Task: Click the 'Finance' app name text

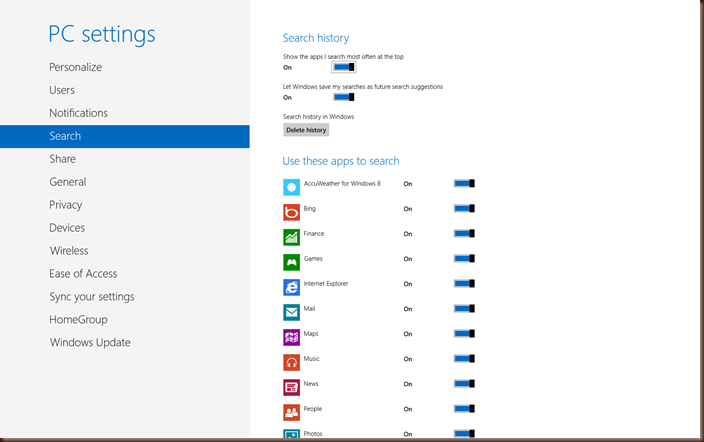Action: (314, 234)
